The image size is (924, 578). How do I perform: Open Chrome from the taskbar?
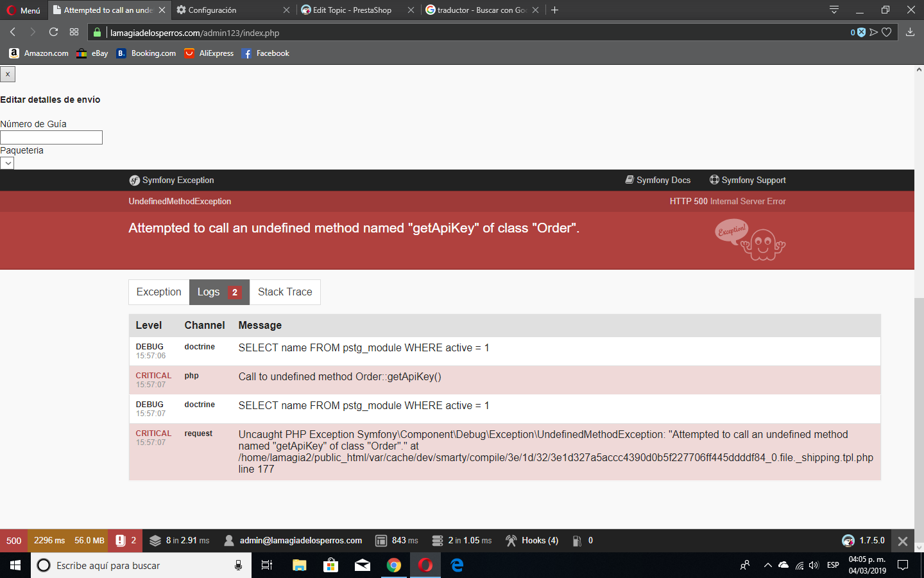394,565
